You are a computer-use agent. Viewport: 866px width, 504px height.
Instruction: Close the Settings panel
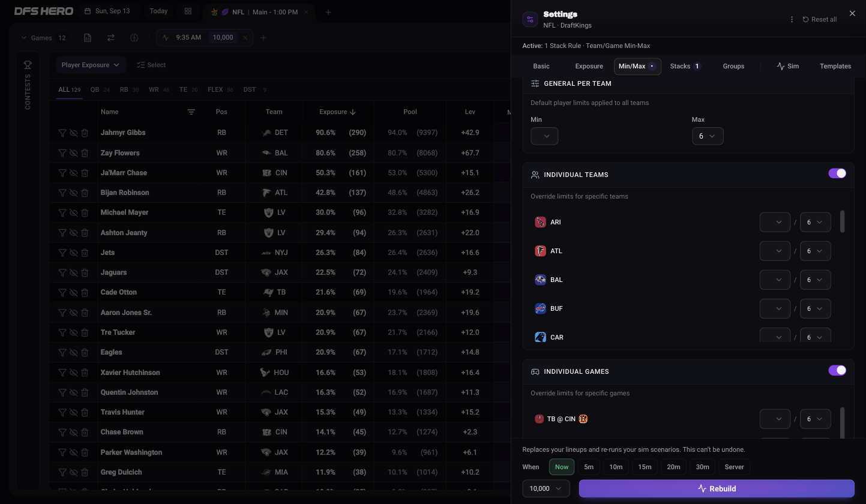[852, 13]
